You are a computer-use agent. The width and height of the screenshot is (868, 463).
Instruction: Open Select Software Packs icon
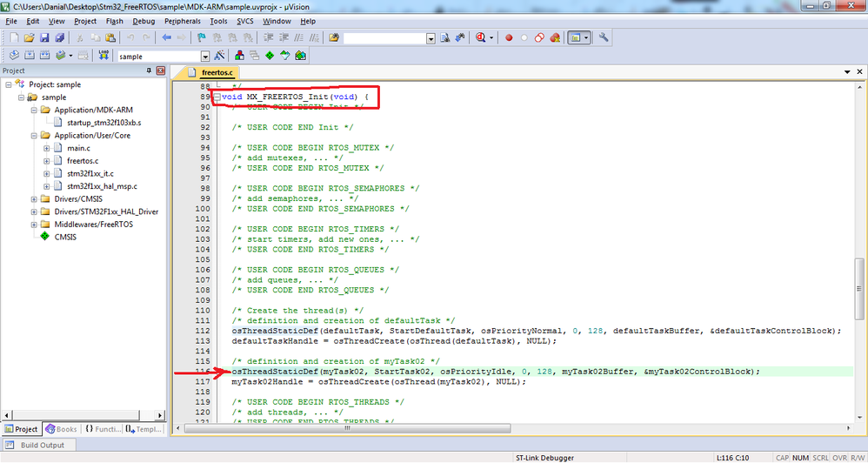click(x=285, y=56)
